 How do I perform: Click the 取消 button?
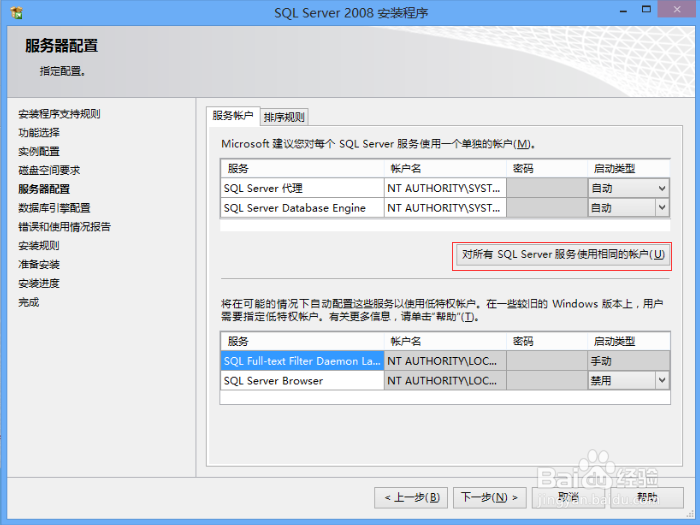568,497
